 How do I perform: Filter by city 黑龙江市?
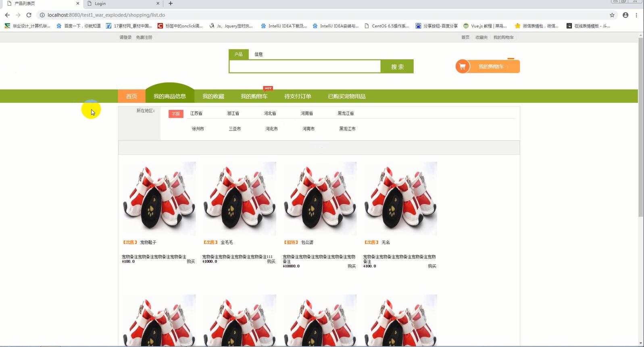click(348, 129)
